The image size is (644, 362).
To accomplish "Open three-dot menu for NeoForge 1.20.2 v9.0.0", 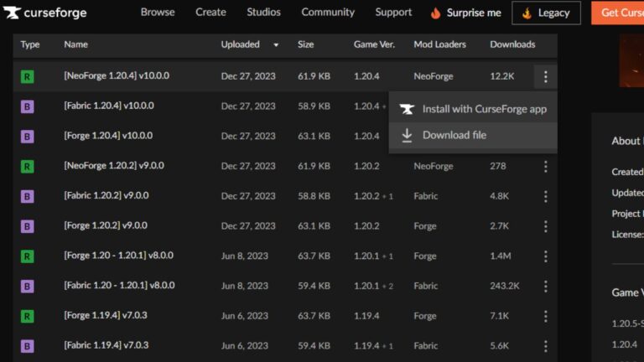I will [545, 167].
